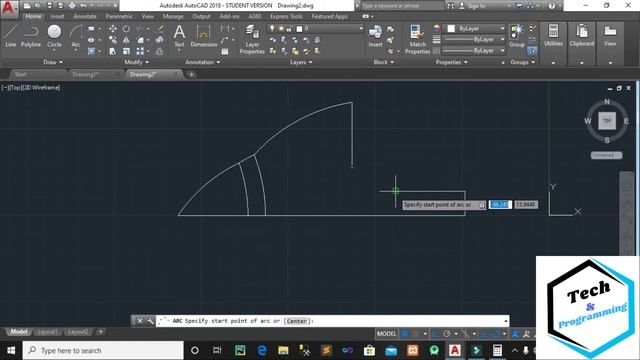Screen dimensions: 640x360
Task: Toggle the layer freeze sun icon
Action: (281, 29)
